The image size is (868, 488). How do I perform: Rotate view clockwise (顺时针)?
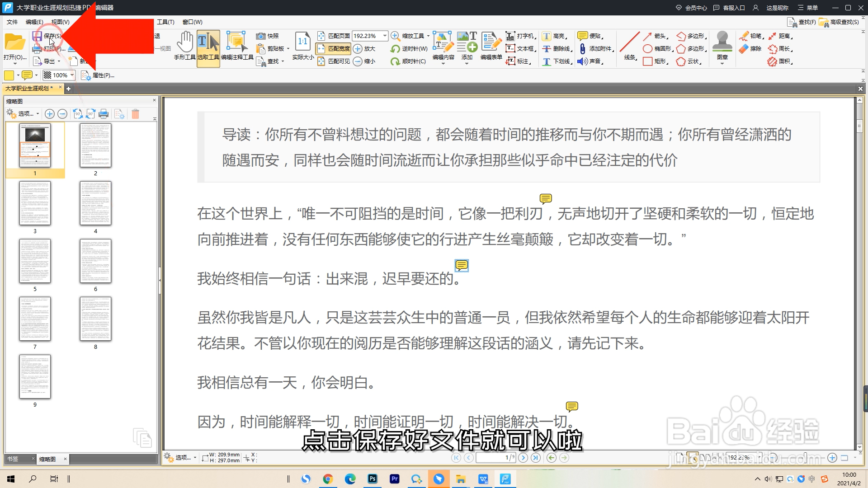[409, 61]
